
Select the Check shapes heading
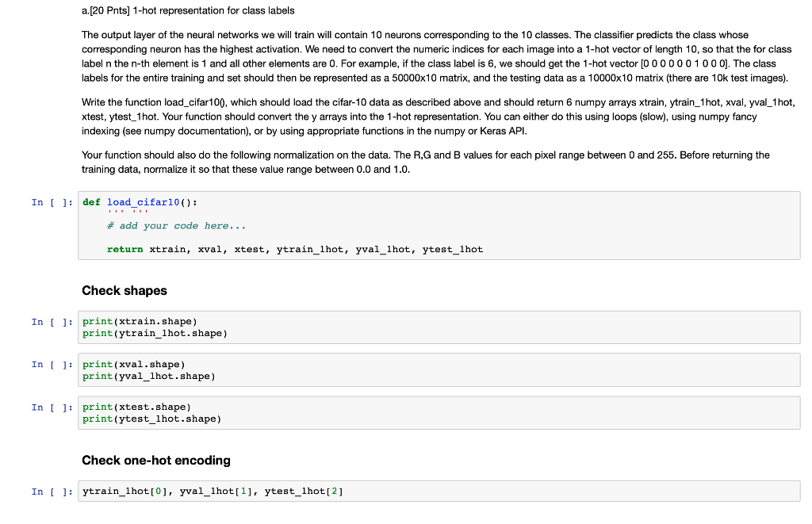point(124,290)
